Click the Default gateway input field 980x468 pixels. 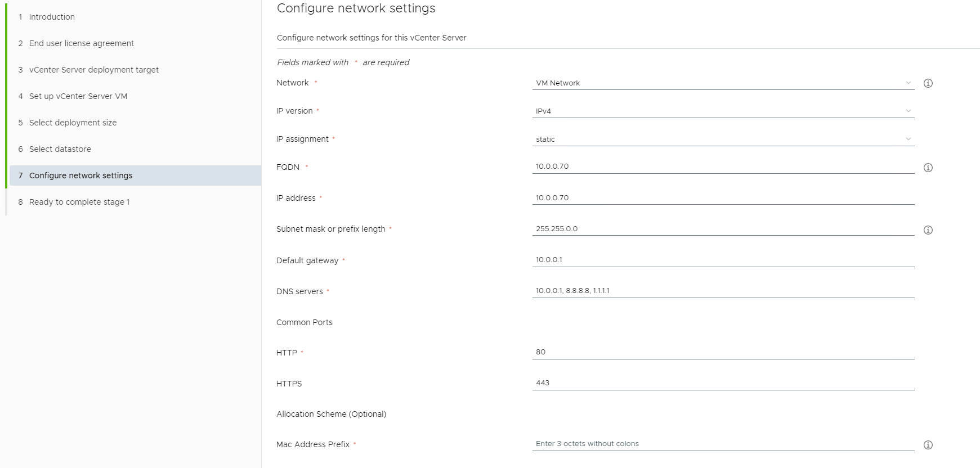[x=723, y=260]
